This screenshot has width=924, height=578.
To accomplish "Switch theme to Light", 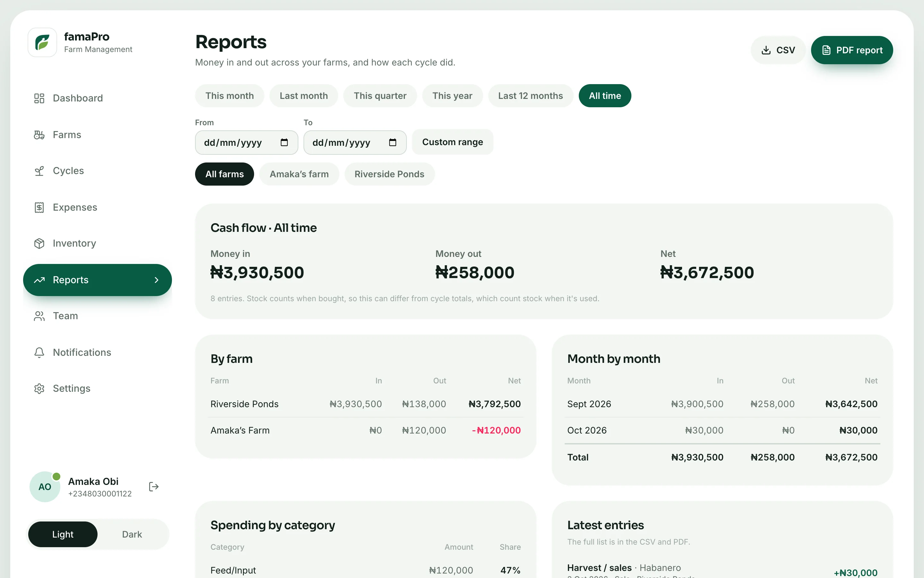I will coord(63,534).
